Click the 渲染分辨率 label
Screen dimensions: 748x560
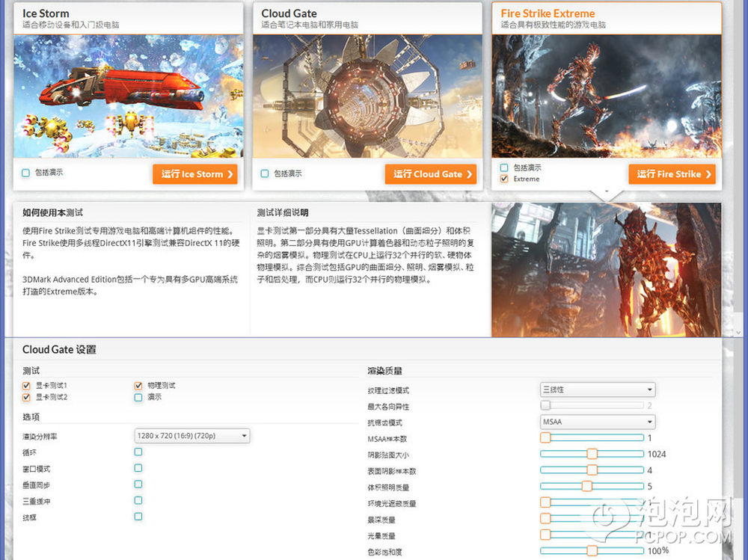[40, 437]
